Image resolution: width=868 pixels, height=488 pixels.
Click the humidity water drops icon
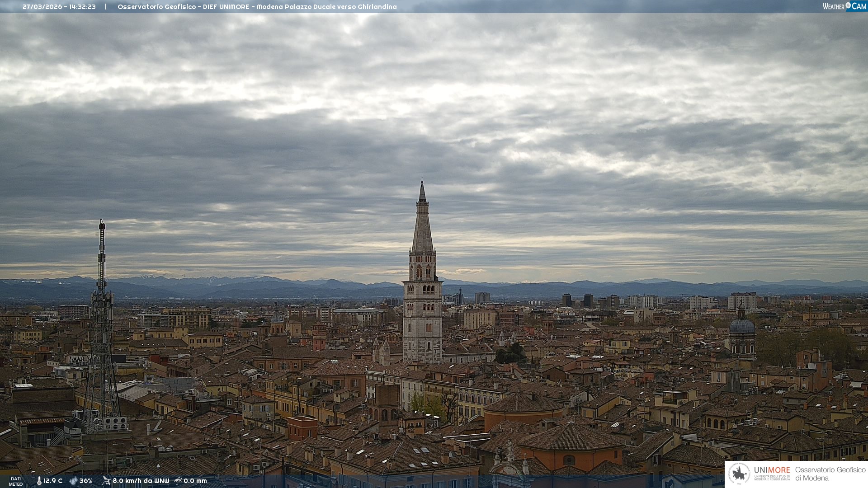[x=73, y=481]
